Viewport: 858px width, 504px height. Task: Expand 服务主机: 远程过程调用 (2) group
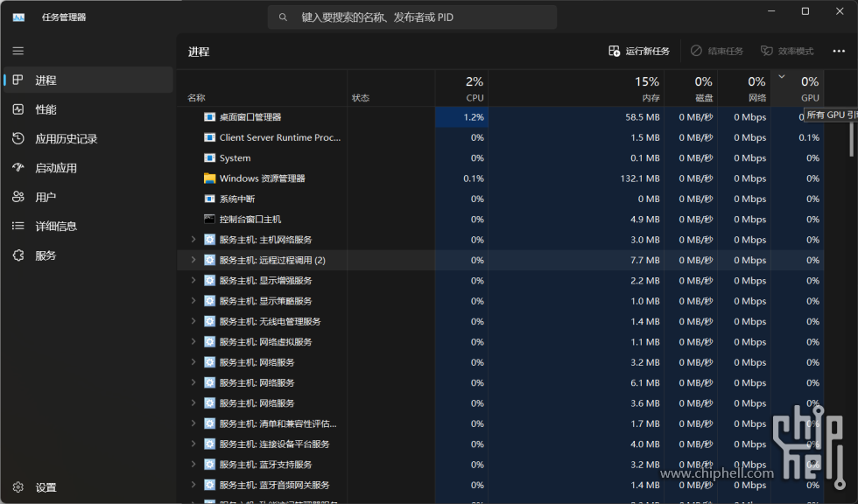[193, 260]
